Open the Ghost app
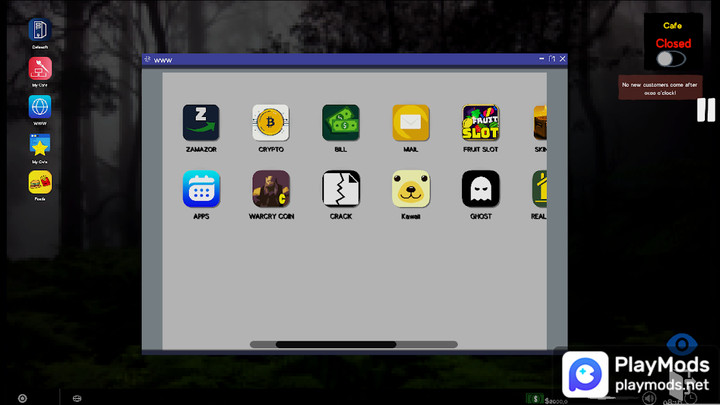 (481, 189)
